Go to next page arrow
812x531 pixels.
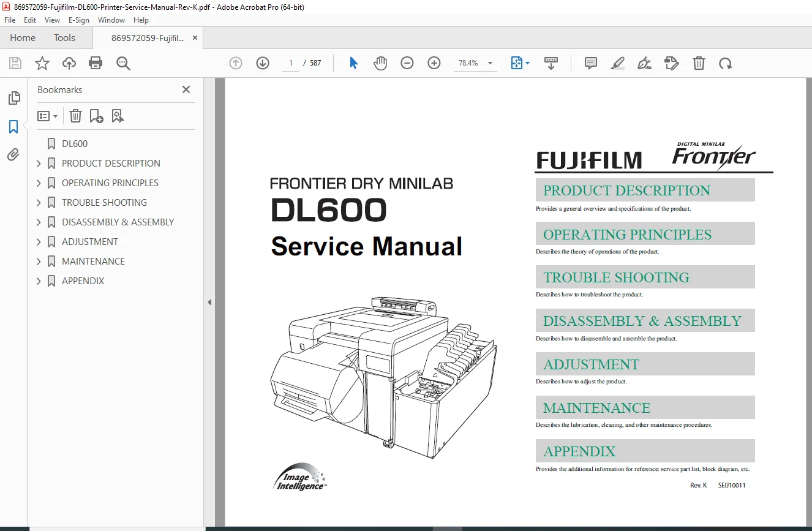click(x=263, y=63)
